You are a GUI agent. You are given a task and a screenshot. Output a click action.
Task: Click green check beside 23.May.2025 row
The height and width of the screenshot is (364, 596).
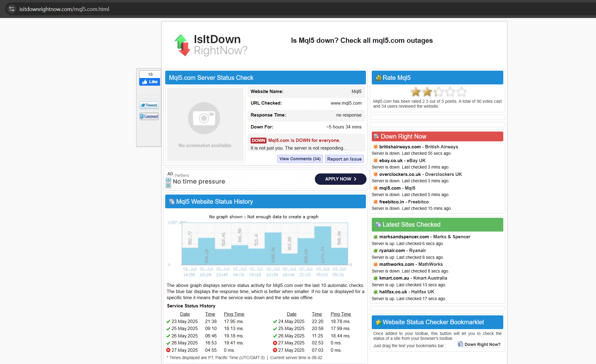tap(168, 321)
